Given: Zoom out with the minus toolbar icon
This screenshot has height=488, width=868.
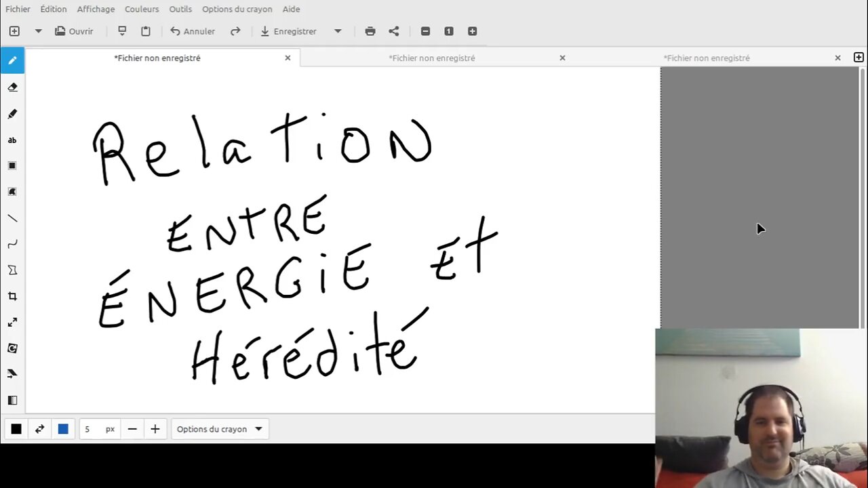Looking at the screenshot, I should point(425,31).
